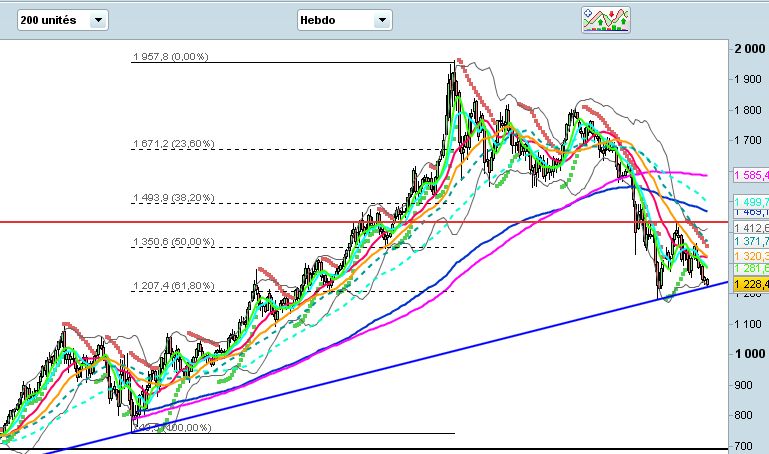Open the chart indicators settings icon

(x=607, y=19)
